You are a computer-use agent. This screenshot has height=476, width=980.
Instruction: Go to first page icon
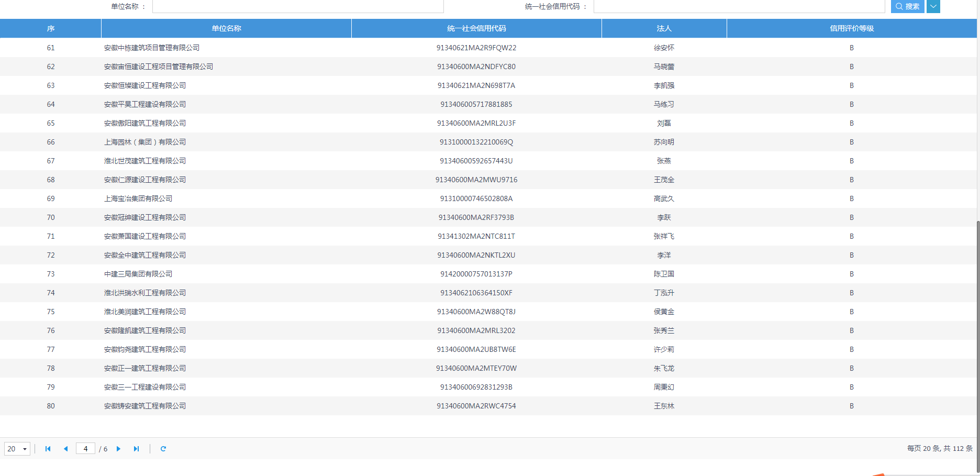pos(48,449)
